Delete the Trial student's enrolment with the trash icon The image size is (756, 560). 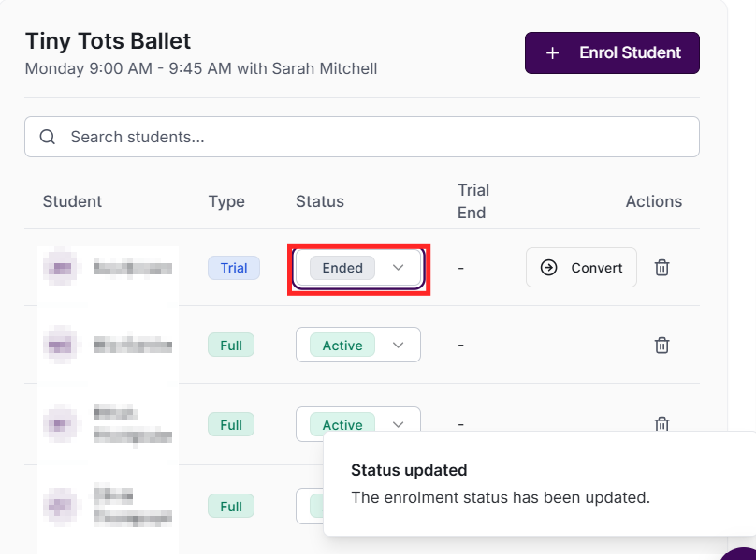point(661,268)
